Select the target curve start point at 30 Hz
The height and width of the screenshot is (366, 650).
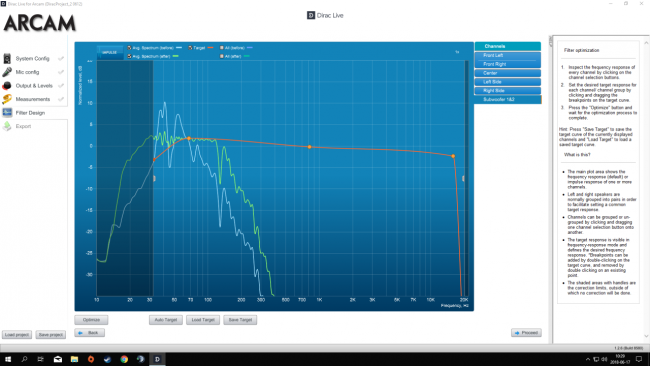pos(154,160)
